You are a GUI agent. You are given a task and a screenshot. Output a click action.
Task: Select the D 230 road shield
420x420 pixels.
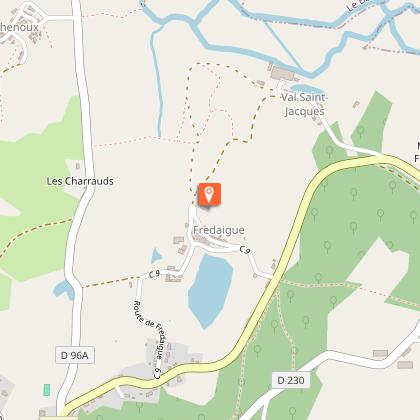291,380
